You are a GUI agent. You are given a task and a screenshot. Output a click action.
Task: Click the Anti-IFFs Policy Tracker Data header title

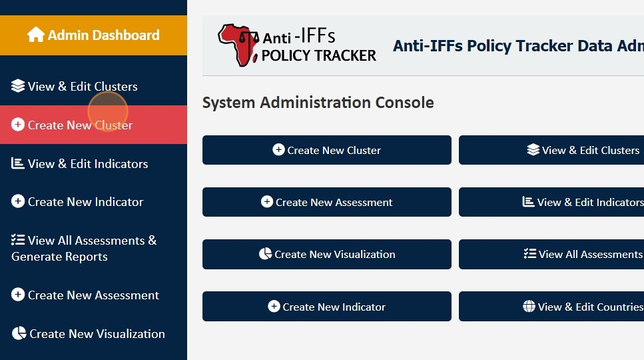517,46
